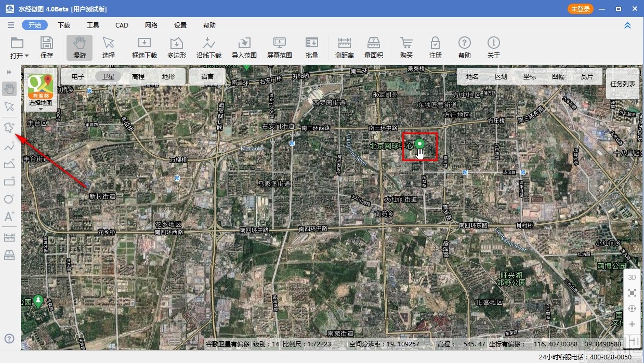This screenshot has width=644, height=363.
Task: Open the Task list (任务列表) panel
Action: tap(623, 84)
